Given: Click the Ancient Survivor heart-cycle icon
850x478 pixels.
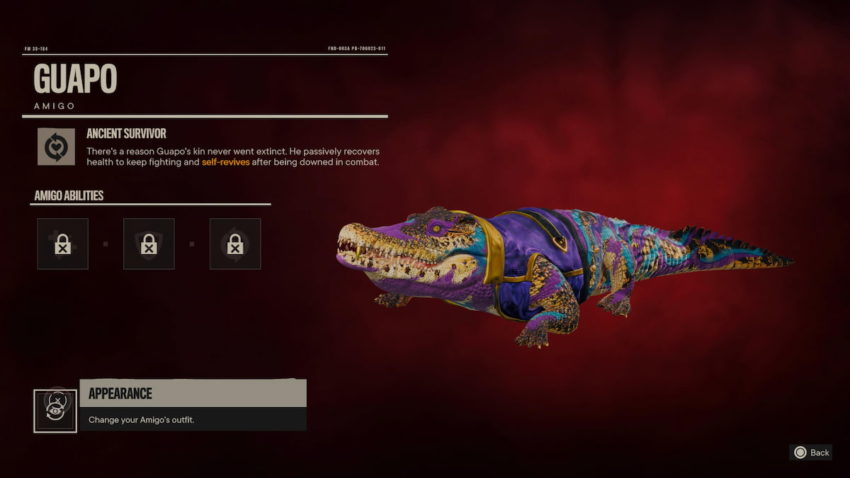Looking at the screenshot, I should [x=56, y=147].
